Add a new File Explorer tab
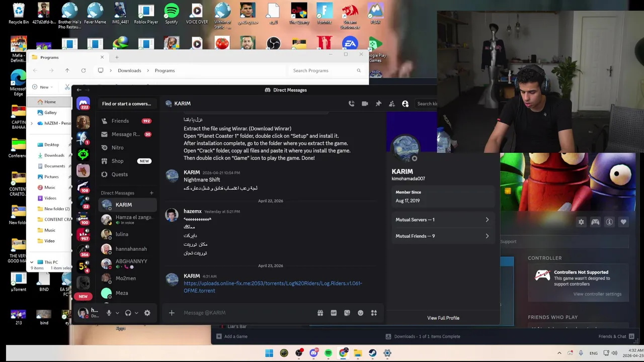Viewport: 644px width, 362px height. point(117,57)
